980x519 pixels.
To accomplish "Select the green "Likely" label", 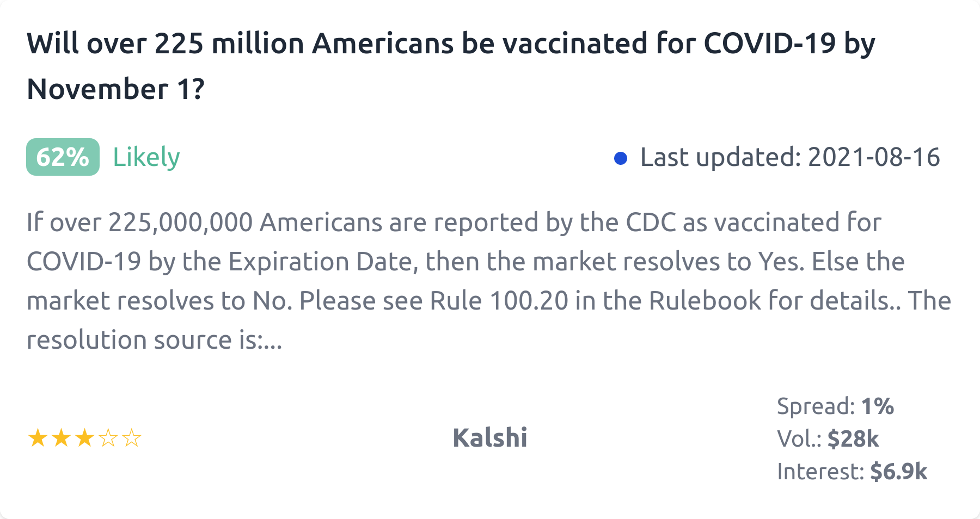I will (x=146, y=157).
